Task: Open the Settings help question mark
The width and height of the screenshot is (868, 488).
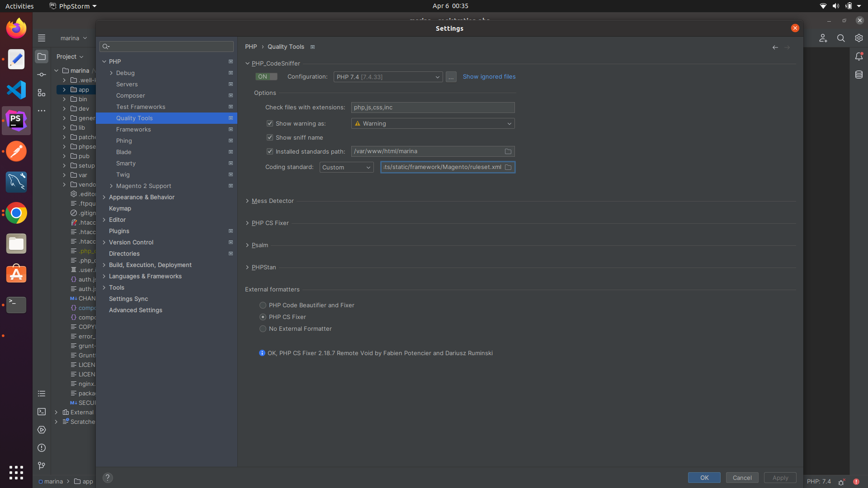Action: [x=108, y=478]
